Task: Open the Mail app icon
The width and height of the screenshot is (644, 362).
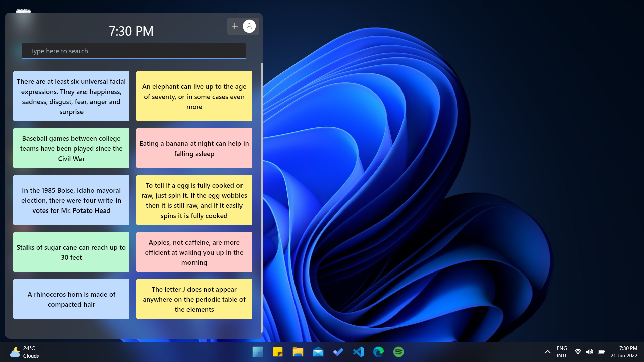Action: click(318, 352)
